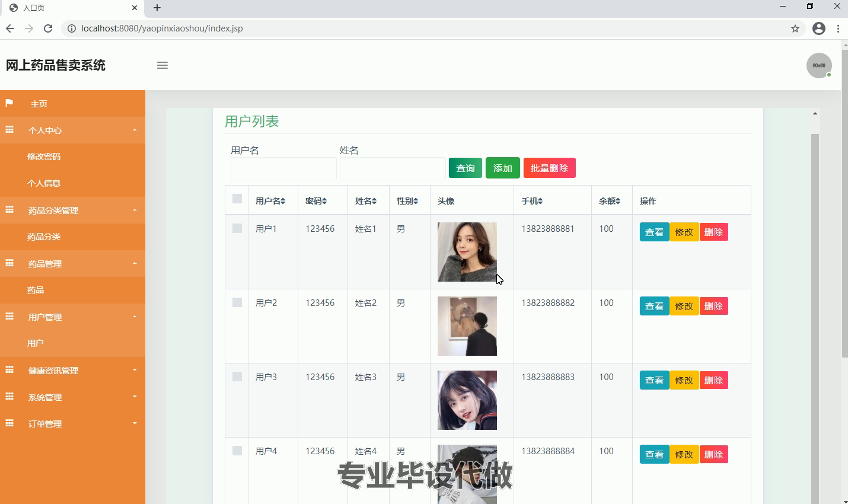Open avatar photo of 用户3
Image resolution: width=848 pixels, height=504 pixels.
[x=467, y=400]
